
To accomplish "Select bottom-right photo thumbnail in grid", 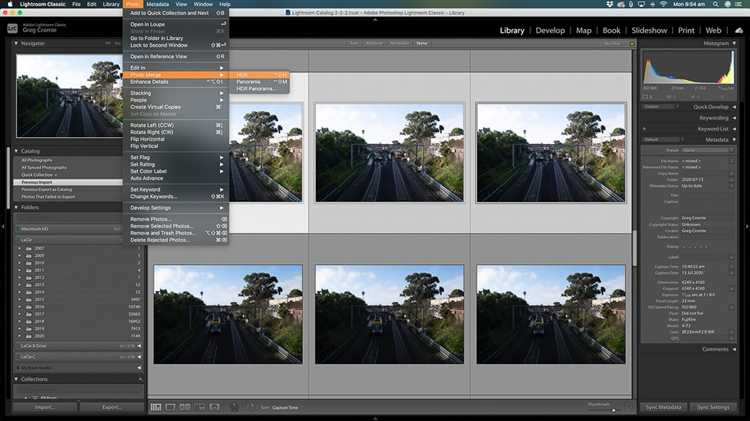I will click(x=551, y=314).
